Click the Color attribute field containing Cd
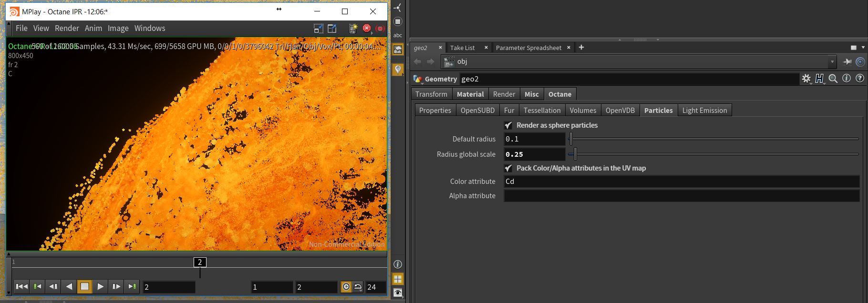 [682, 182]
